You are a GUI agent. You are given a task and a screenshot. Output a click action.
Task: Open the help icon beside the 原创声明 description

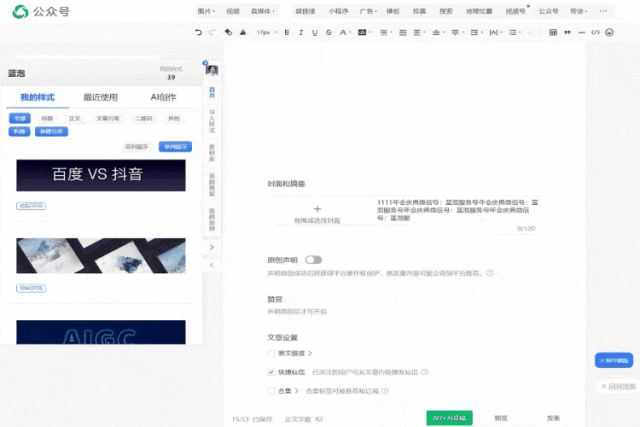point(490,273)
